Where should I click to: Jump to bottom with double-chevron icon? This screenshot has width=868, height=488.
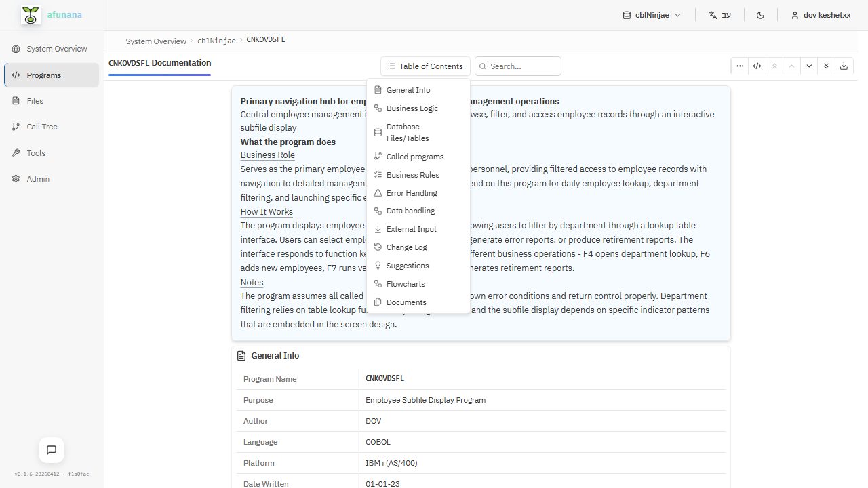[x=826, y=66]
